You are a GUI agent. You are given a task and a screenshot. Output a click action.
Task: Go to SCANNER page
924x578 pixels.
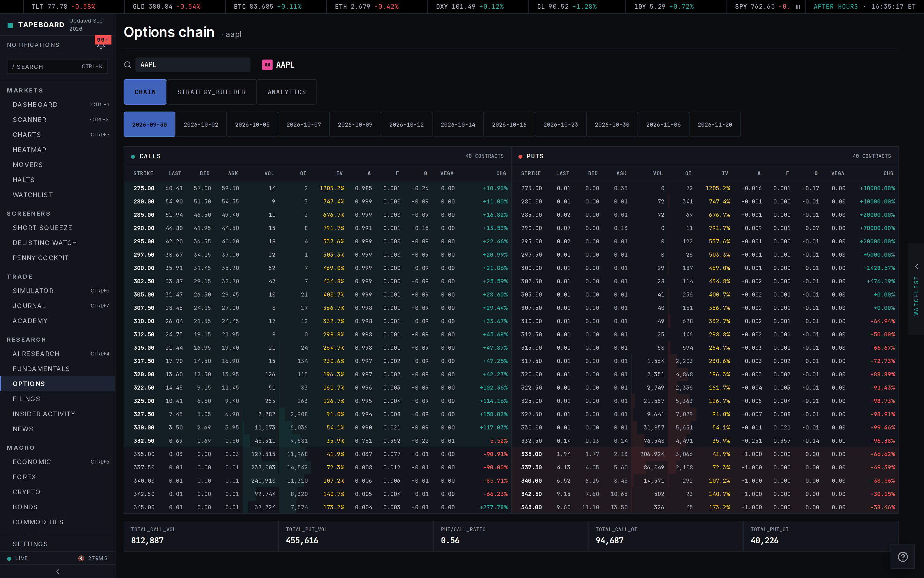58,120
